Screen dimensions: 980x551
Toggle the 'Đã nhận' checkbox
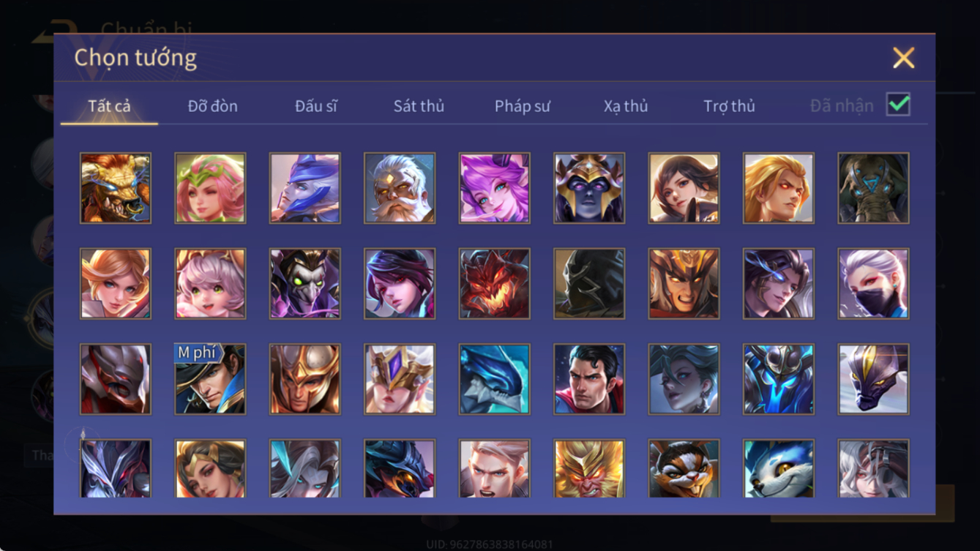898,105
